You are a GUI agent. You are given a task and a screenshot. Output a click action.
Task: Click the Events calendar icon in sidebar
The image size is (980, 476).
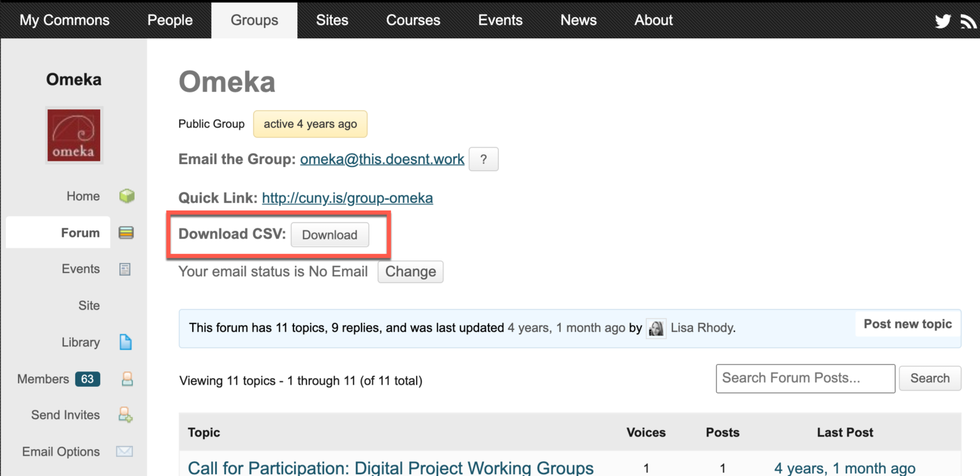(x=125, y=269)
